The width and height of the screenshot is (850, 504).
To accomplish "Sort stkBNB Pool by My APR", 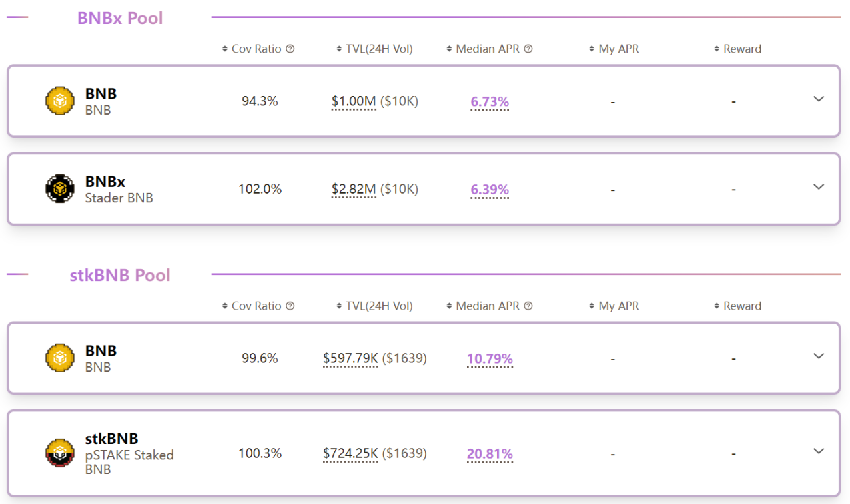I will pyautogui.click(x=614, y=306).
